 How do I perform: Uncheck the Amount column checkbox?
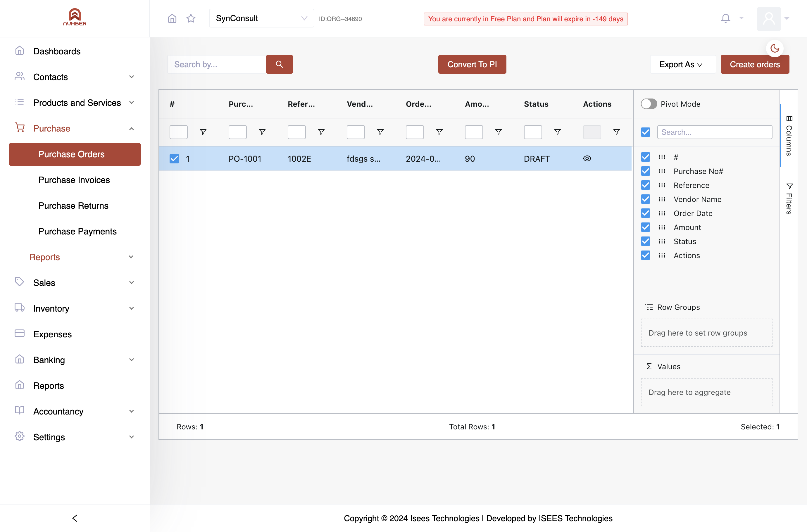pyautogui.click(x=646, y=227)
